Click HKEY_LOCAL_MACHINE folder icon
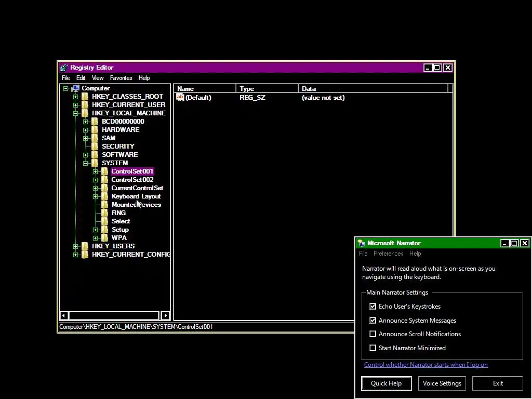 click(x=85, y=113)
